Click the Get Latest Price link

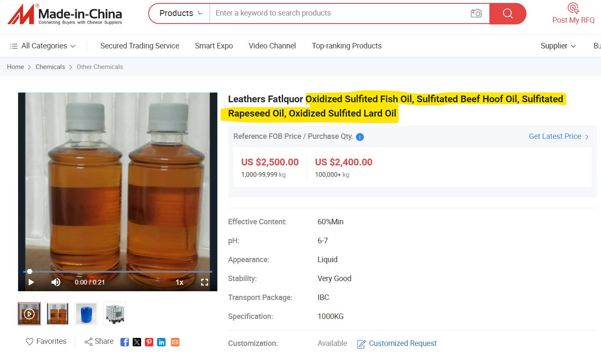tap(555, 136)
